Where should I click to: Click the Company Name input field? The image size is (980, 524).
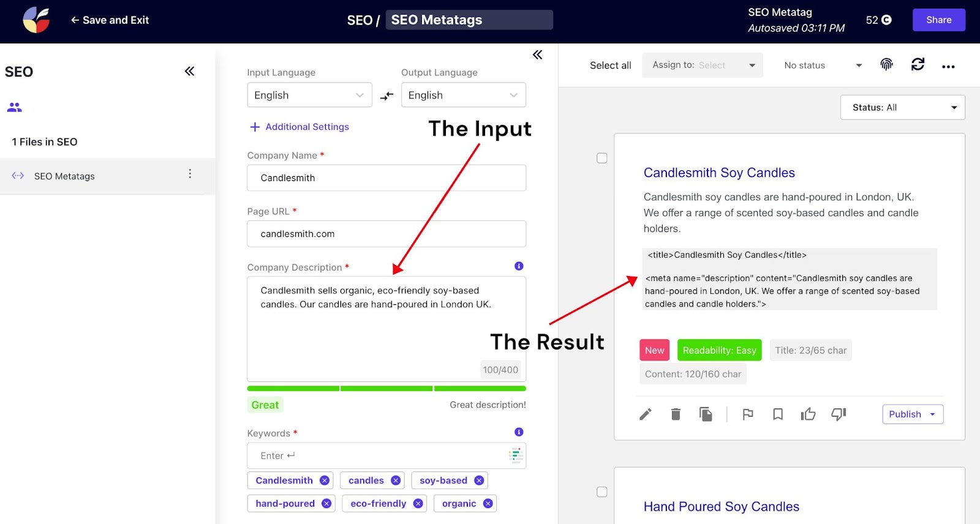(x=386, y=178)
